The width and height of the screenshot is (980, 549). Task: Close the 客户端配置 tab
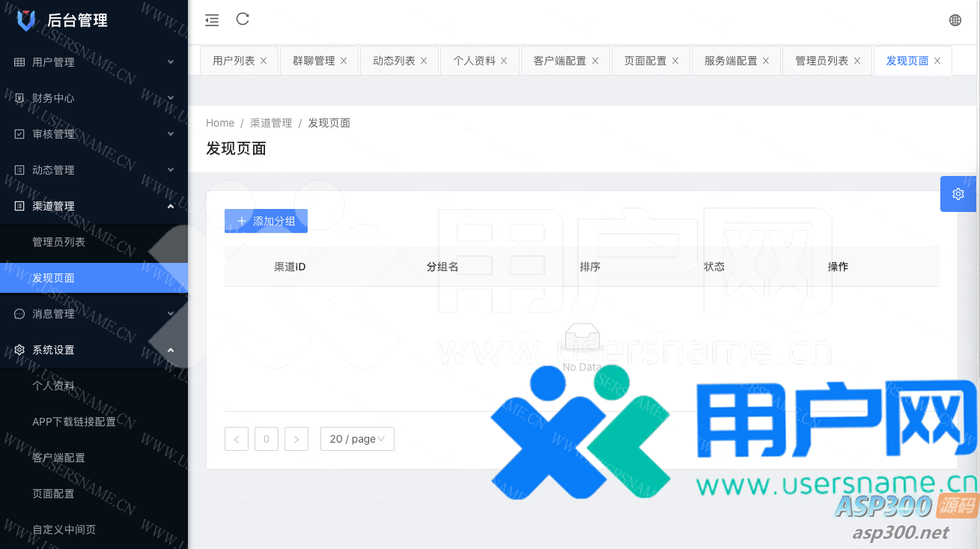tap(595, 61)
